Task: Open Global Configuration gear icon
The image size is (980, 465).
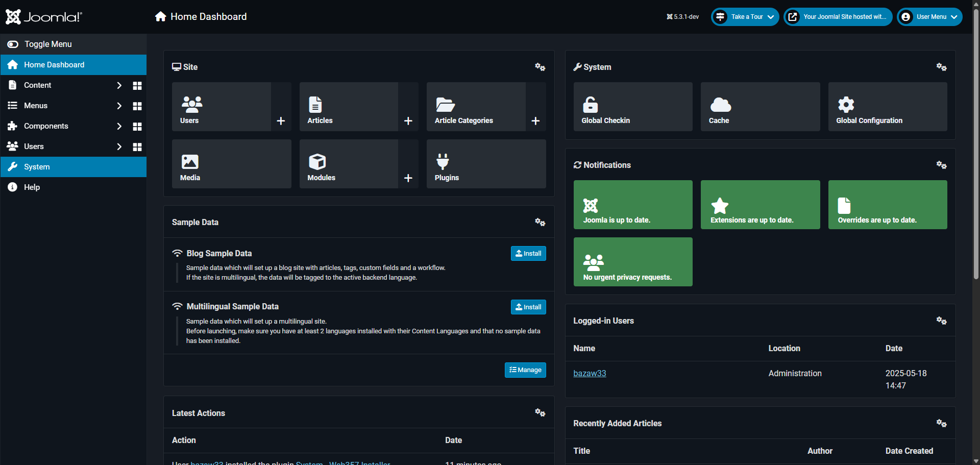Action: pyautogui.click(x=846, y=105)
